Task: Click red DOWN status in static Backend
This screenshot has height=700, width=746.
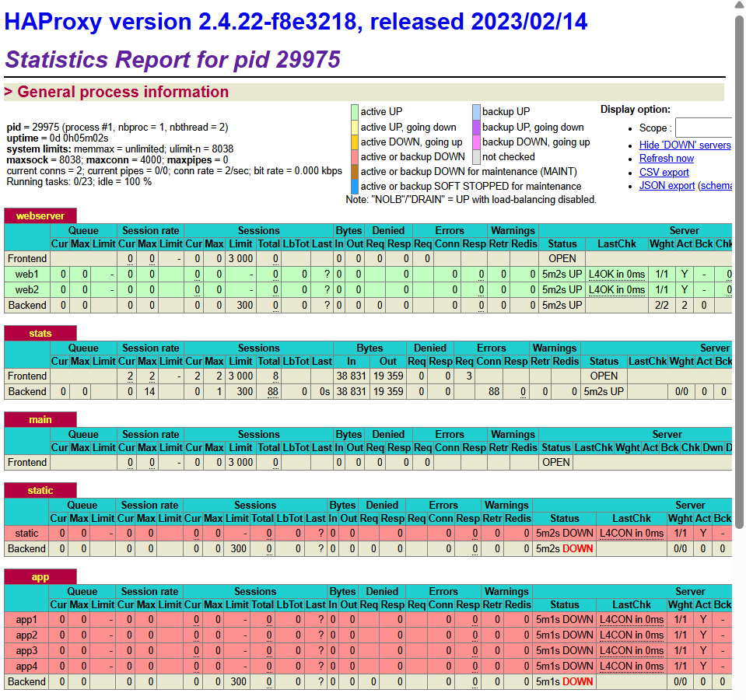Action: pos(578,549)
